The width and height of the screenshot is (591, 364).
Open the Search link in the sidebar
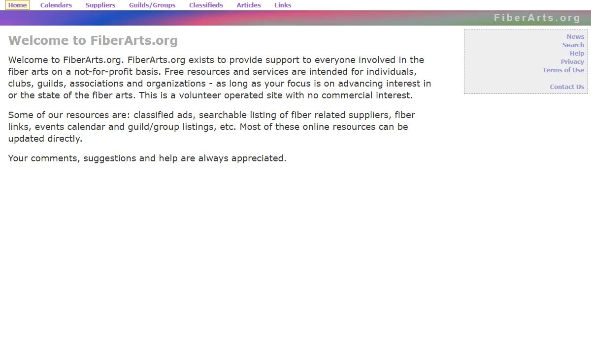click(573, 45)
